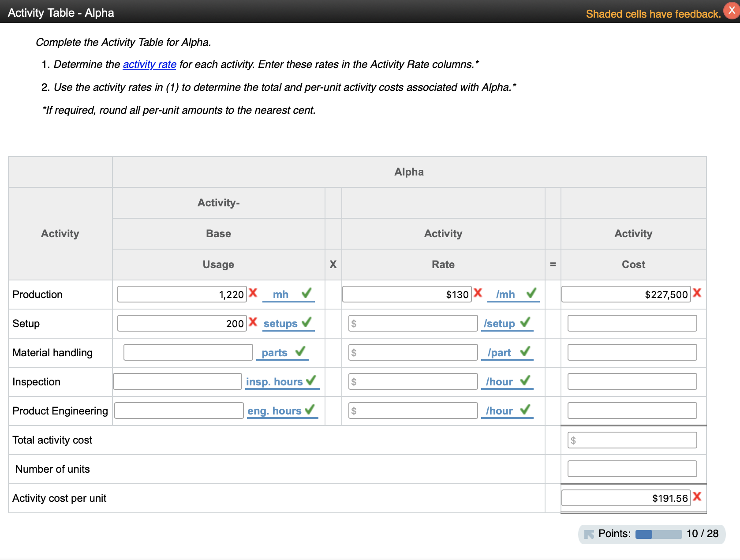Viewport: 740px width, 560px height.
Task: Click red X beside Production usage 1,220
Action: (x=253, y=293)
